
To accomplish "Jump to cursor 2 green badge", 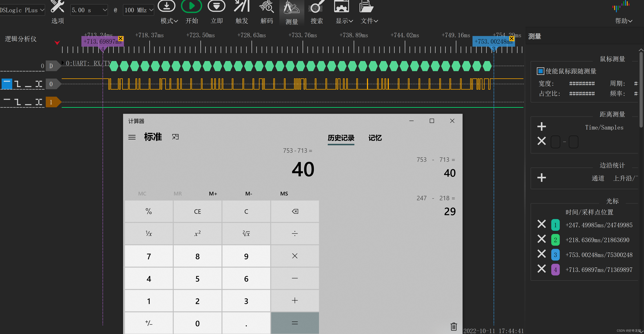I will (555, 240).
